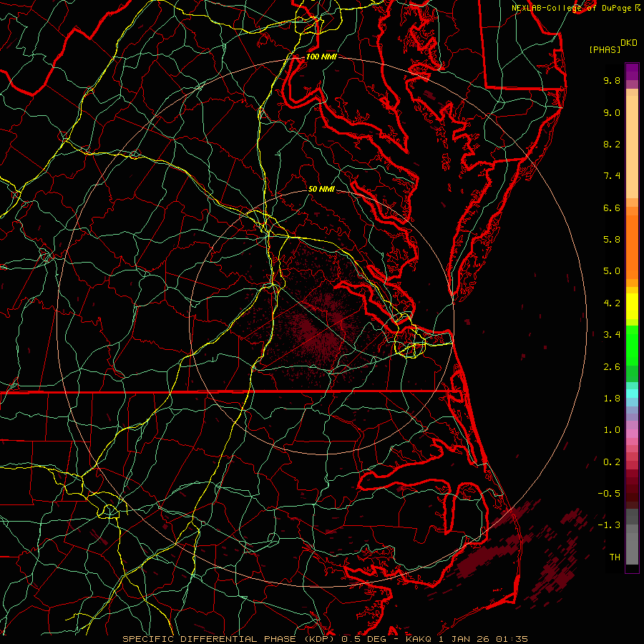Pick the cyan segment of the color bar
The width and height of the screenshot is (644, 644).
[632, 394]
